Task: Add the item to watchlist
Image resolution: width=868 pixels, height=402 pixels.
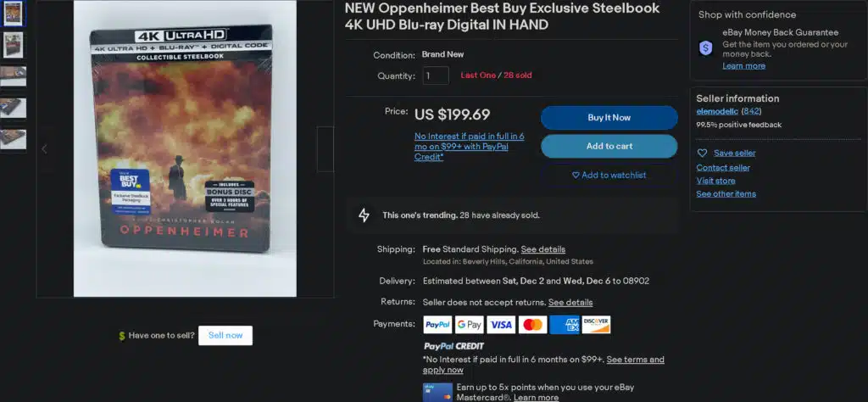Action: pos(609,175)
